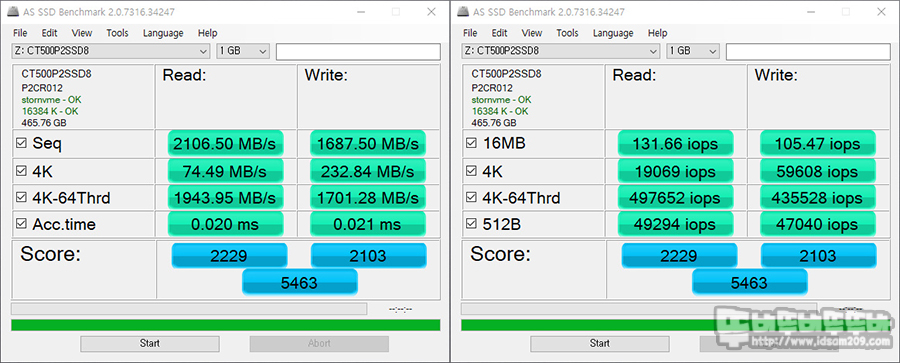900x363 pixels.
Task: Open the Language menu in right window
Action: click(x=613, y=33)
